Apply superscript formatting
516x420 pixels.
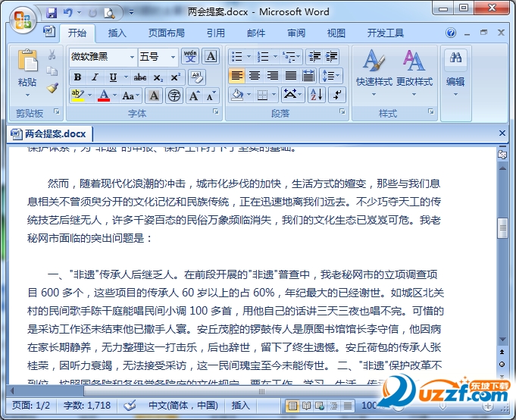pos(175,77)
